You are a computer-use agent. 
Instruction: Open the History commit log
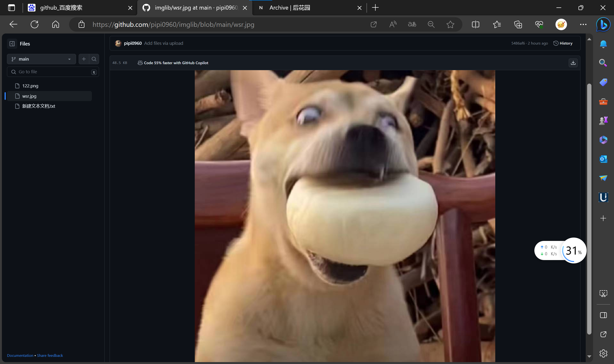coord(563,43)
